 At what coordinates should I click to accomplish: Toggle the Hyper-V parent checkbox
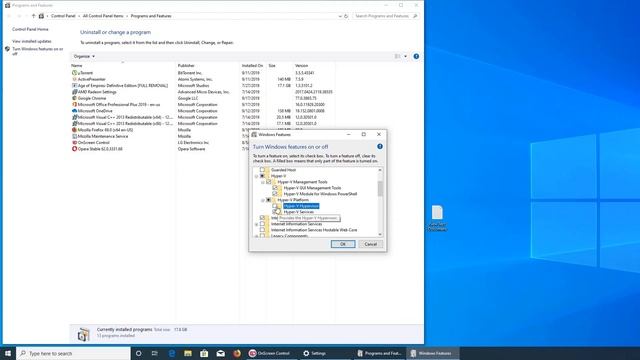262,176
